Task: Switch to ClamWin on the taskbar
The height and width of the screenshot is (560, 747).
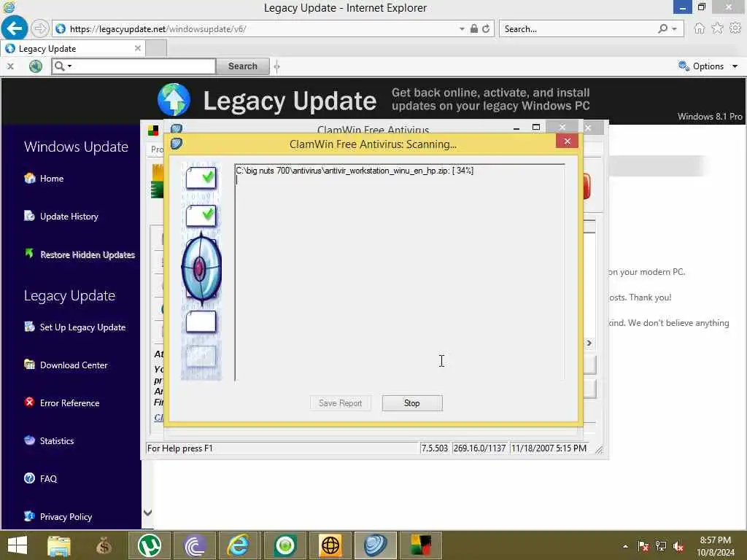Action: pos(376,545)
